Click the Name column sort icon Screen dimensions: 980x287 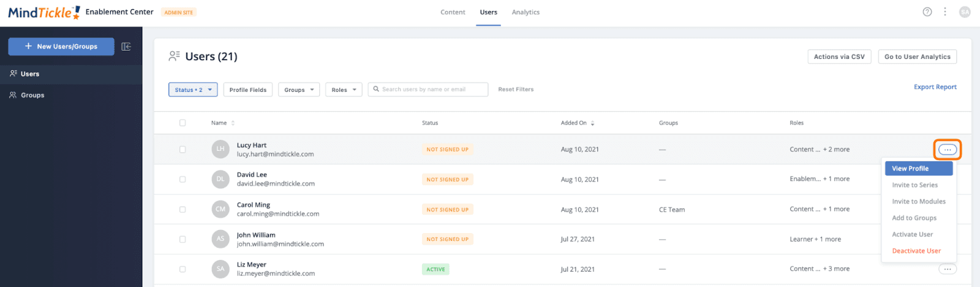click(x=233, y=123)
